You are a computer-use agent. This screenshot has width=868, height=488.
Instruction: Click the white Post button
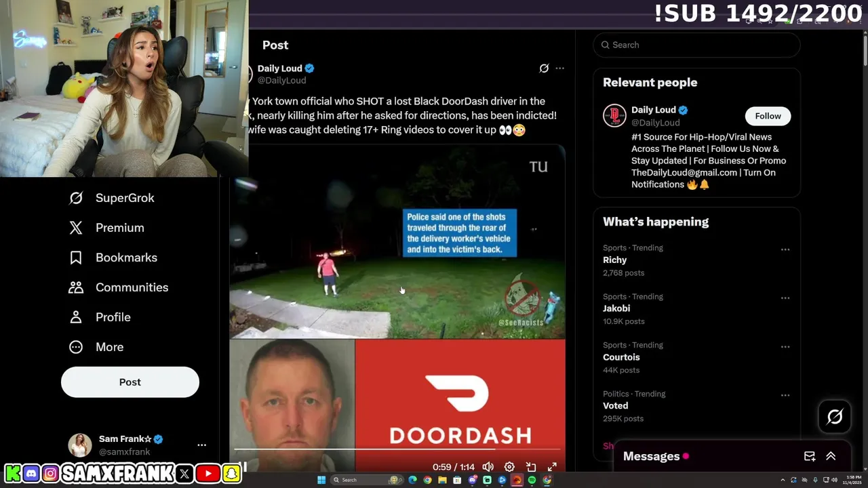[130, 382]
